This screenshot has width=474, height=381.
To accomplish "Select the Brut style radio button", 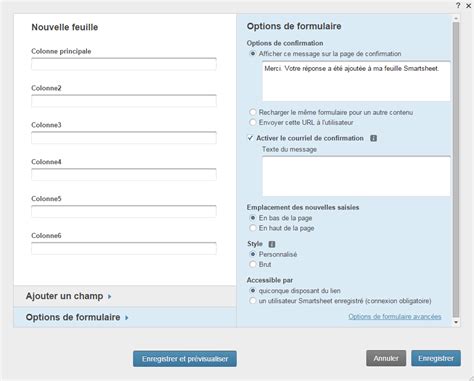I will (253, 264).
